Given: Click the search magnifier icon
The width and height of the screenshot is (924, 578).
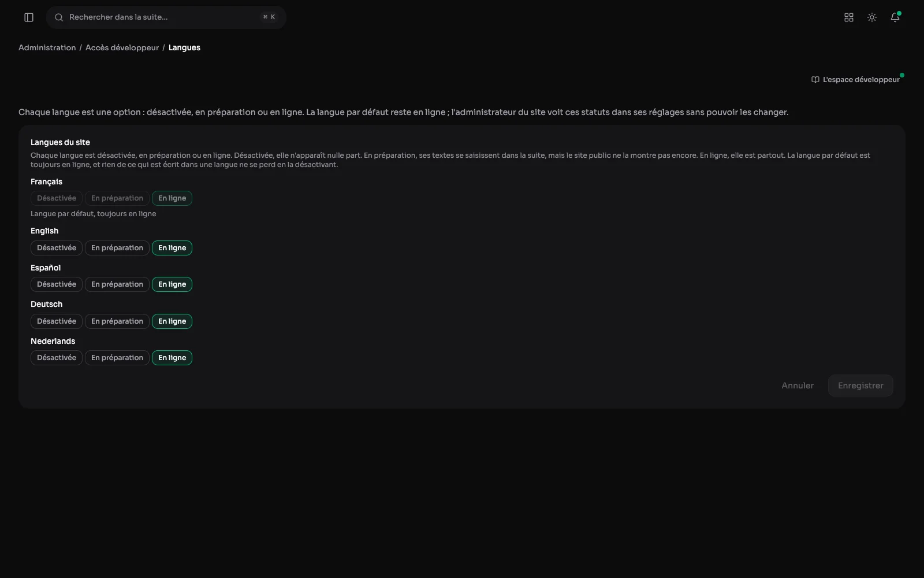Looking at the screenshot, I should pos(59,17).
